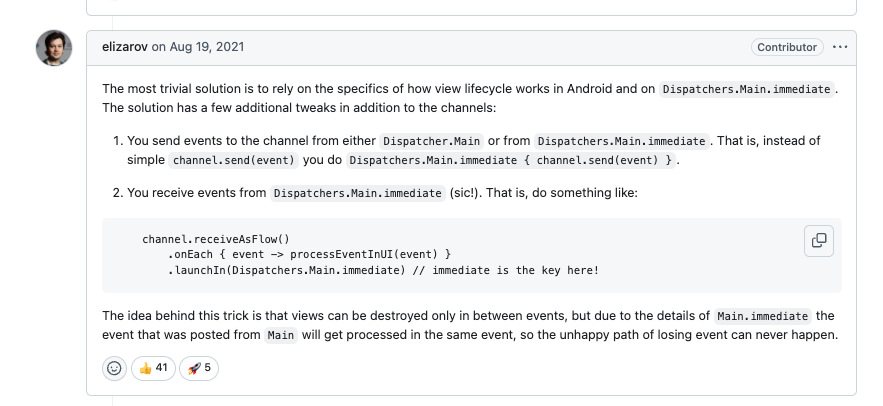Click the thumbs up emoji icon

[x=145, y=368]
